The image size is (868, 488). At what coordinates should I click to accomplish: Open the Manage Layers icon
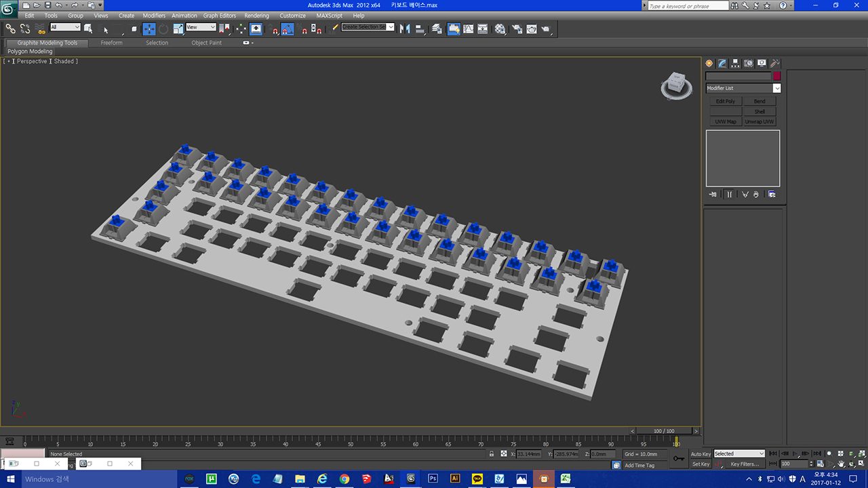point(437,28)
